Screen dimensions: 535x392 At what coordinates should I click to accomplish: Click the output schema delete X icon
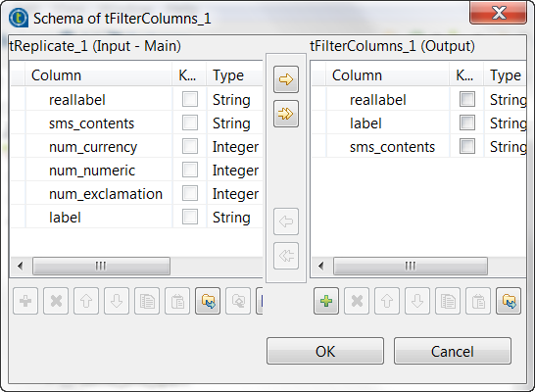point(357,301)
